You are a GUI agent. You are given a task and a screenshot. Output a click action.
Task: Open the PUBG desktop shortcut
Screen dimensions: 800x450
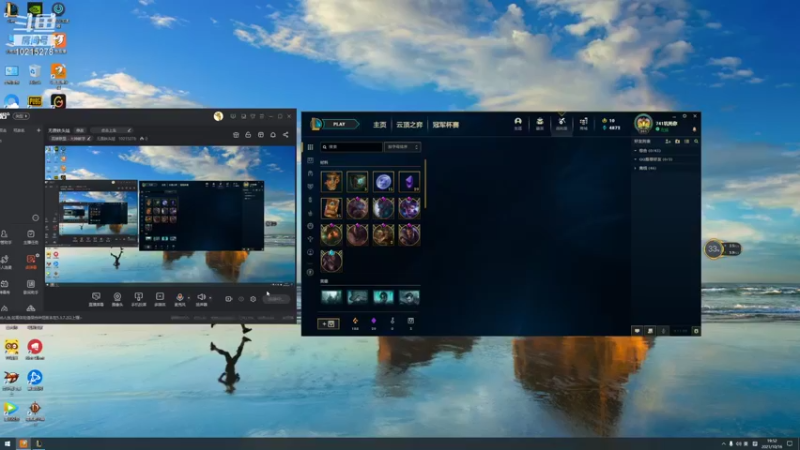click(x=35, y=101)
